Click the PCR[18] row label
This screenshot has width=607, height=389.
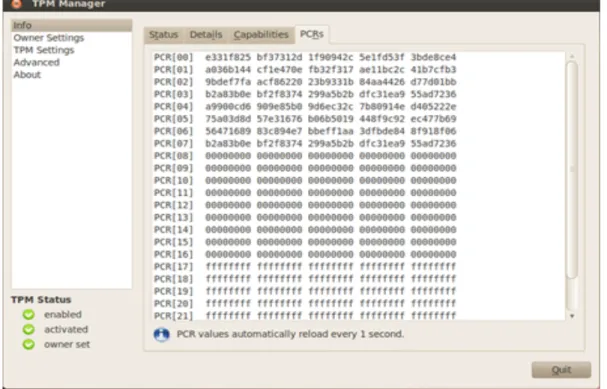173,279
